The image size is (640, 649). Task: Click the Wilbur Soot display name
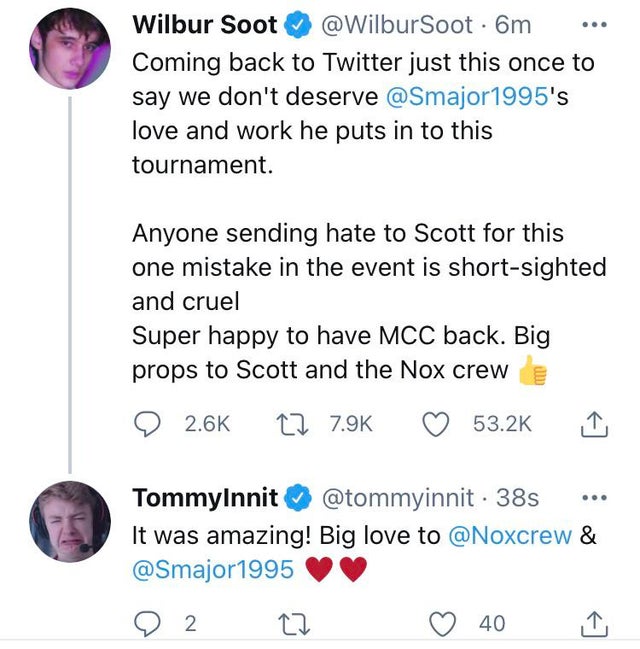click(x=205, y=25)
